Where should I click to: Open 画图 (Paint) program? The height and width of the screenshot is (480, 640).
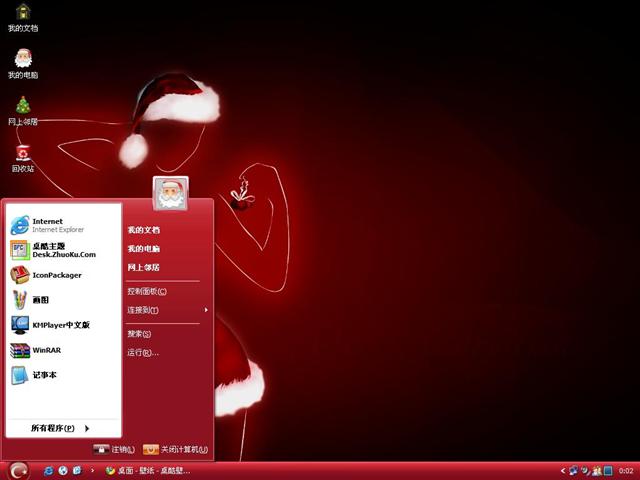(40, 300)
